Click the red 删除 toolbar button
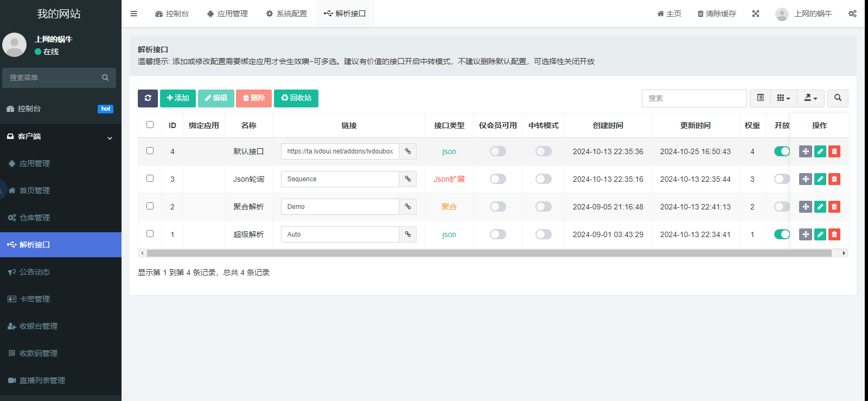The height and width of the screenshot is (401, 868). pos(254,98)
